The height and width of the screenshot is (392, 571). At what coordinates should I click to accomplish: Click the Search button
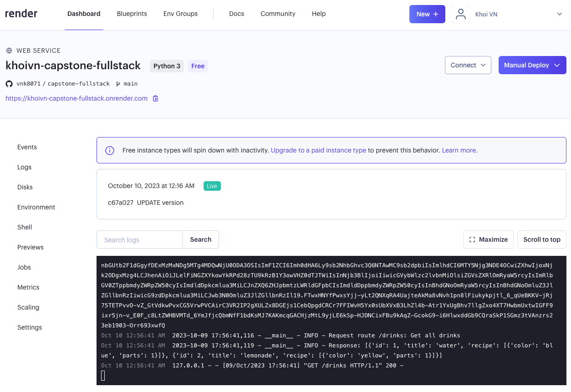201,239
